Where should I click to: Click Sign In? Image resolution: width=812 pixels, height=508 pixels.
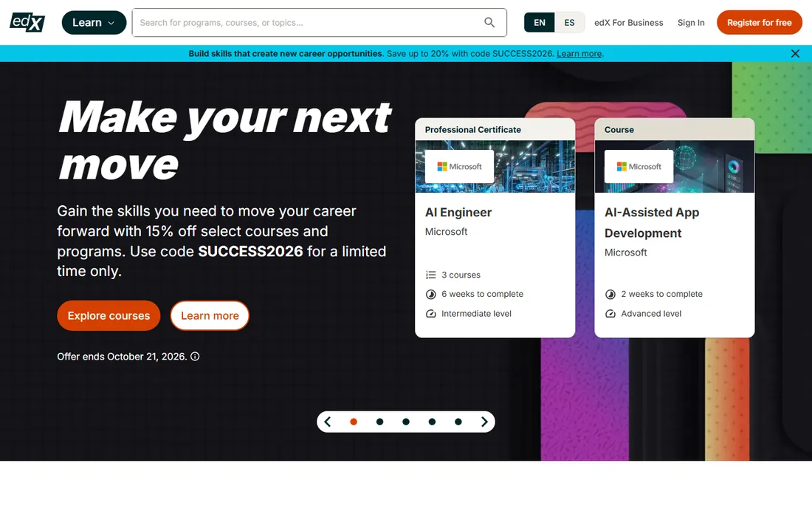691,23
